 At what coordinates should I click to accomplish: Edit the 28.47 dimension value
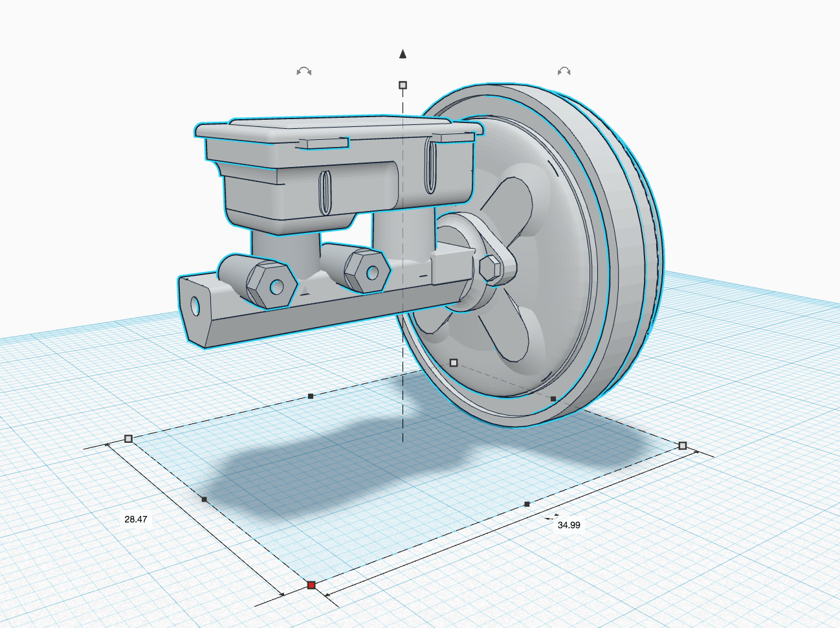136,519
